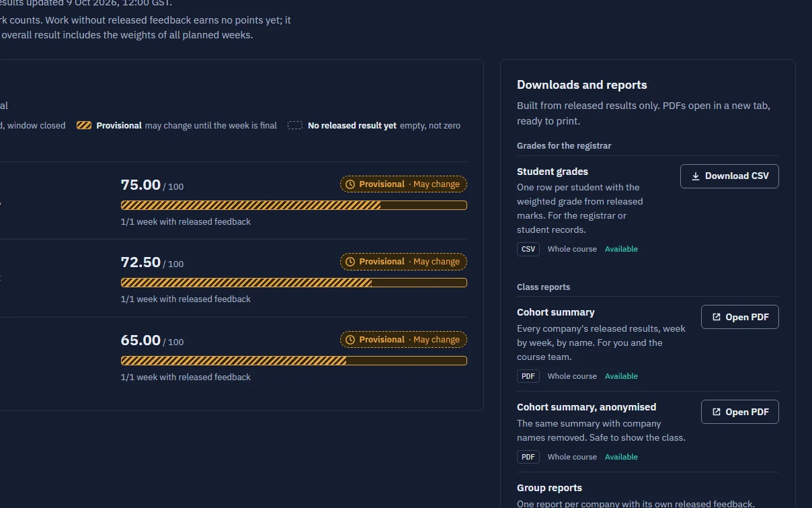Click the striped progress bar for the 75.00 score
812x508 pixels.
click(x=294, y=205)
